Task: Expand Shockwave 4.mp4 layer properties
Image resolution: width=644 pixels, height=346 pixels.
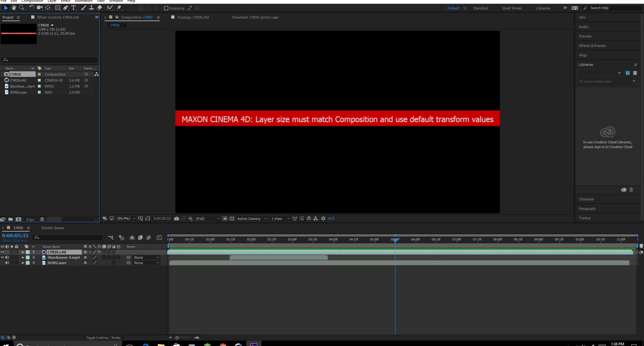Action: pos(23,257)
